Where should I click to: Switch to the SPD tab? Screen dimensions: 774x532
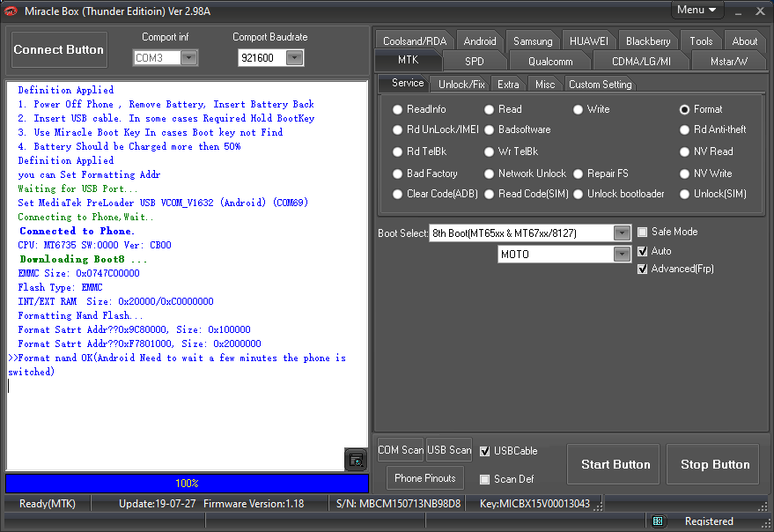[x=475, y=62]
